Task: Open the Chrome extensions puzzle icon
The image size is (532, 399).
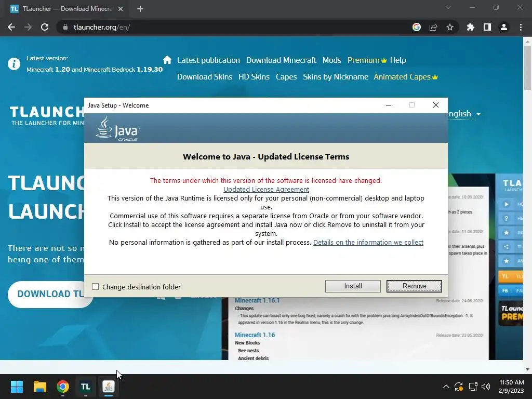Action: 471,27
